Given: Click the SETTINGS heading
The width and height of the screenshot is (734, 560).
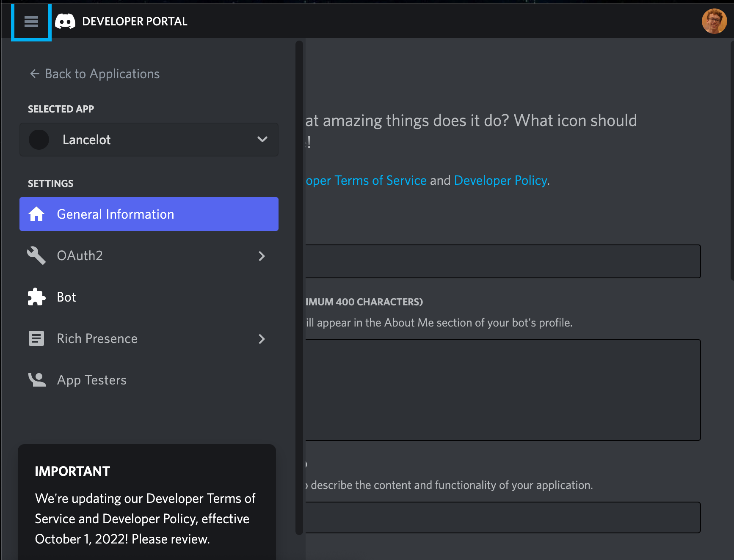Looking at the screenshot, I should (x=51, y=184).
